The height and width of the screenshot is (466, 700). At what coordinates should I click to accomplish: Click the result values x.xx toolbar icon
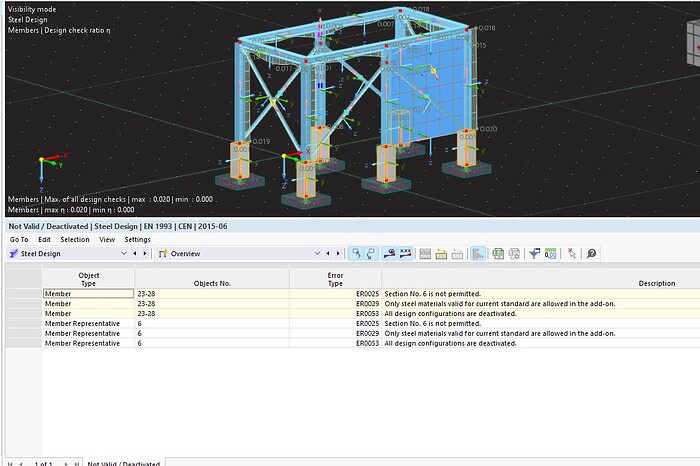[405, 254]
